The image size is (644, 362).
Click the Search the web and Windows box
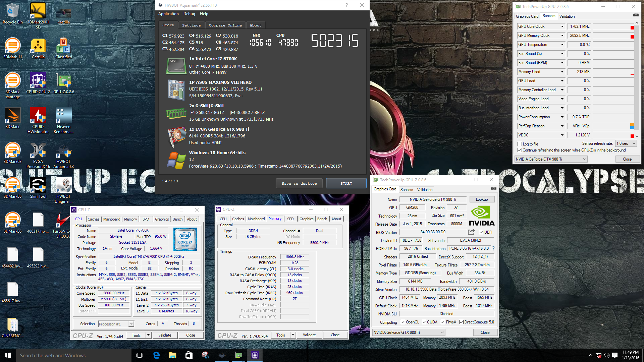74,355
